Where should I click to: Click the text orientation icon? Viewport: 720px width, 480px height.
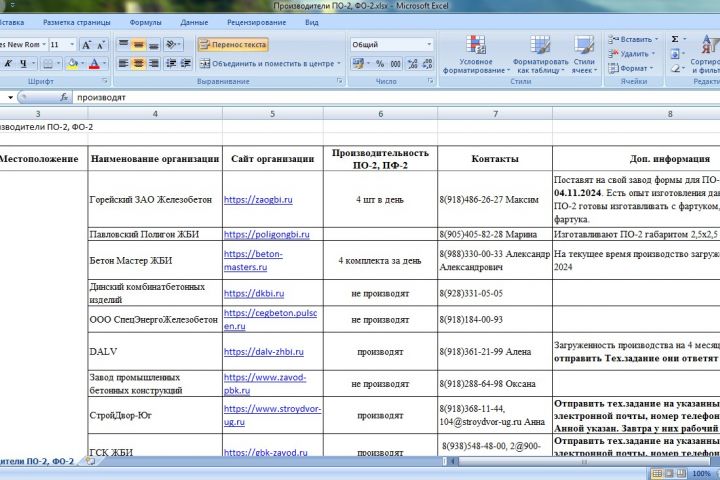point(173,45)
